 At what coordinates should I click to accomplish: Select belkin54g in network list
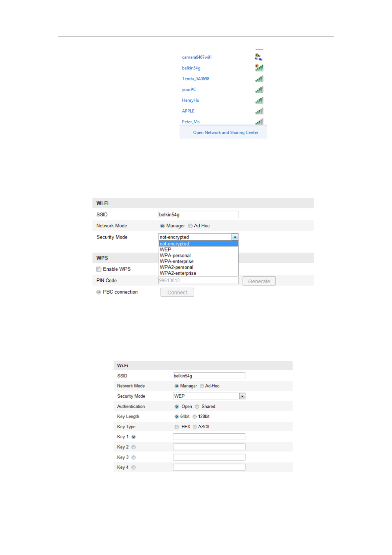[x=191, y=68]
